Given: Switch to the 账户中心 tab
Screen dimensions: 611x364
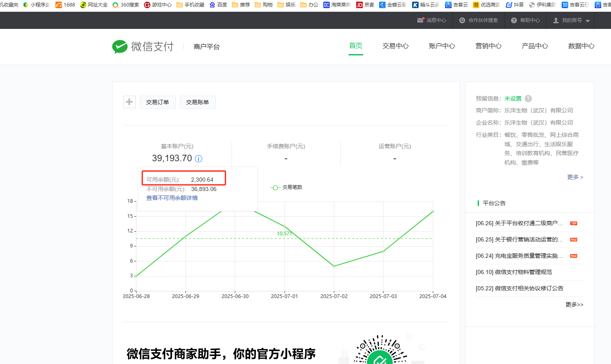Looking at the screenshot, I should coord(442,46).
